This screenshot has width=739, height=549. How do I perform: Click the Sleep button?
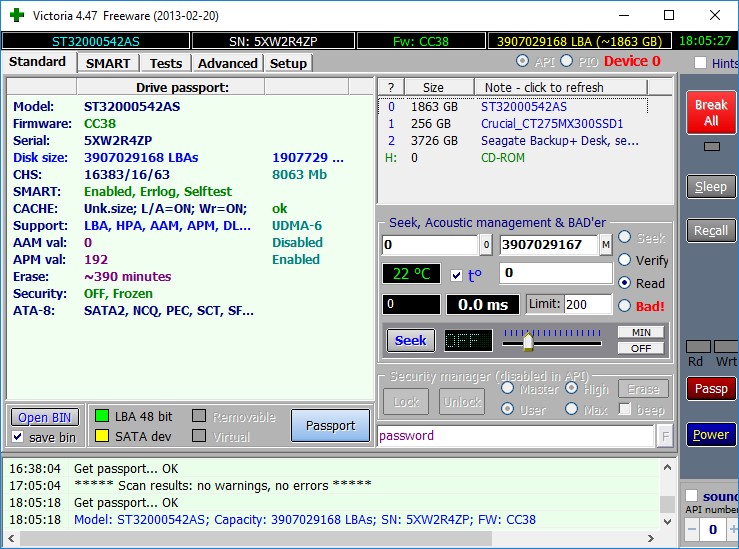point(711,187)
